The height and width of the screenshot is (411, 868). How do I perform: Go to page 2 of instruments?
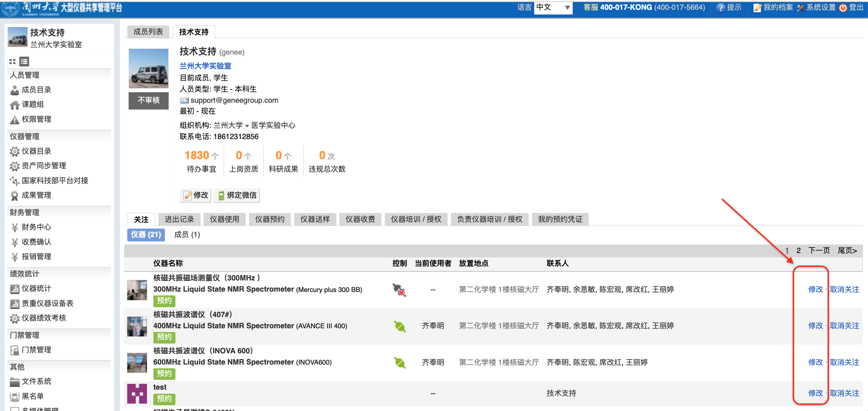point(799,251)
